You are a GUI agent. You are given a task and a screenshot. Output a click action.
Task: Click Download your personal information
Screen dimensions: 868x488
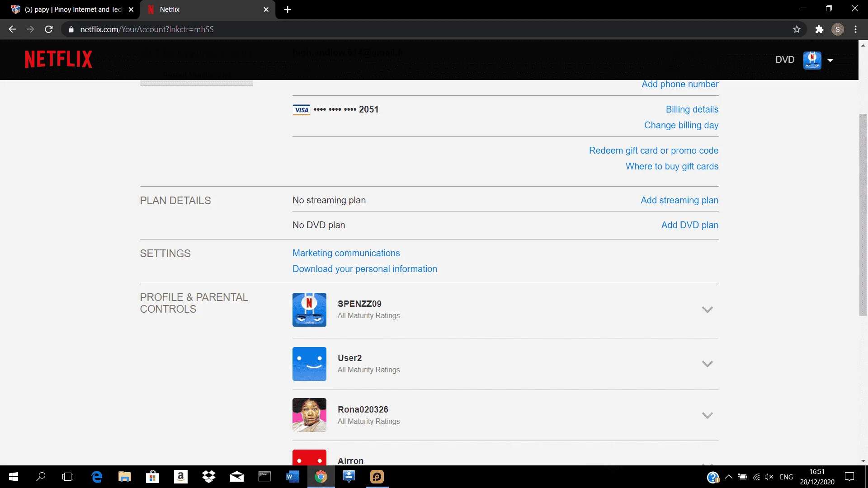(365, 269)
